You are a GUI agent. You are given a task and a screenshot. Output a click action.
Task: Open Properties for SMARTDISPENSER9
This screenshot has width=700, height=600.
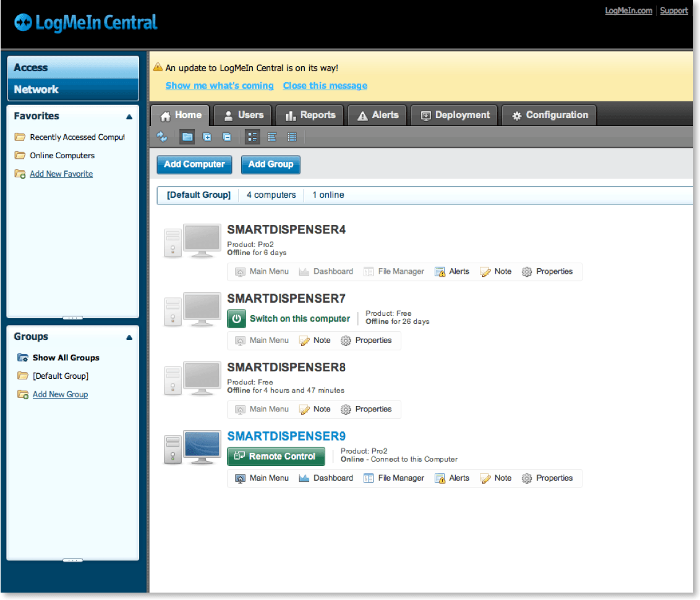547,478
